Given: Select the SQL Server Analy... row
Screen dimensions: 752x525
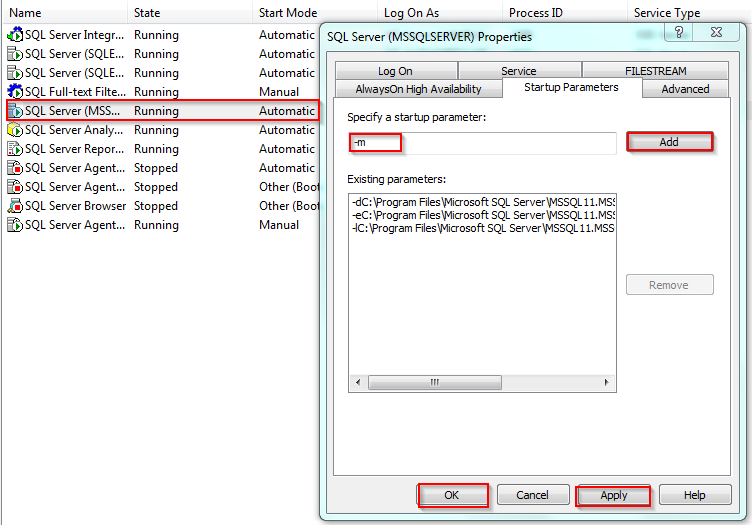Looking at the screenshot, I should 163,130.
